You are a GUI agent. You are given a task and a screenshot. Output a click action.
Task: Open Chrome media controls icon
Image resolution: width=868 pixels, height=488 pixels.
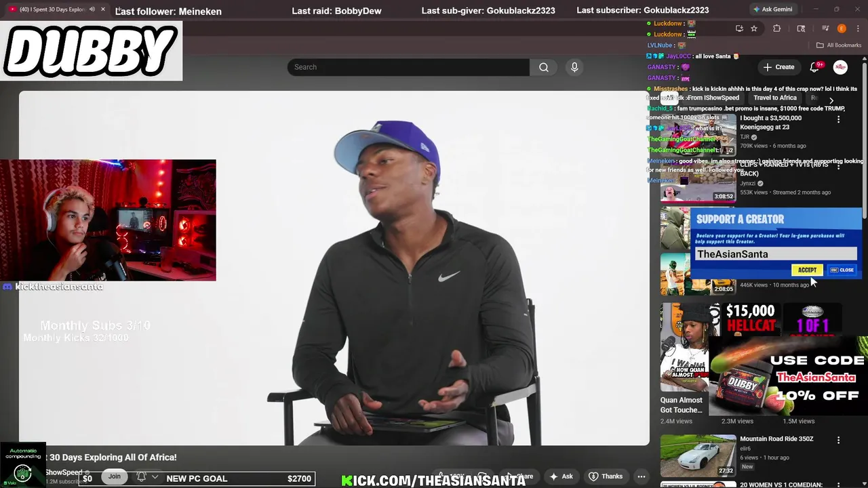pos(825,28)
